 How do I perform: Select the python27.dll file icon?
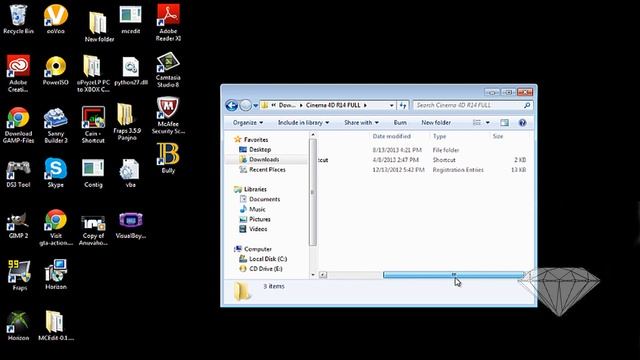coord(131,70)
